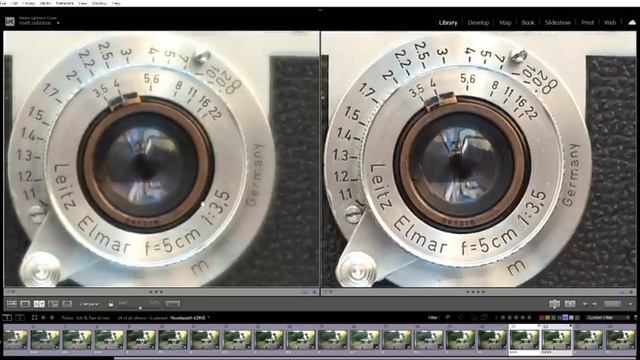Click the highlighted white Select thumbnail in filmstrip
Viewport: 640px width, 360px height.
[x=524, y=340]
